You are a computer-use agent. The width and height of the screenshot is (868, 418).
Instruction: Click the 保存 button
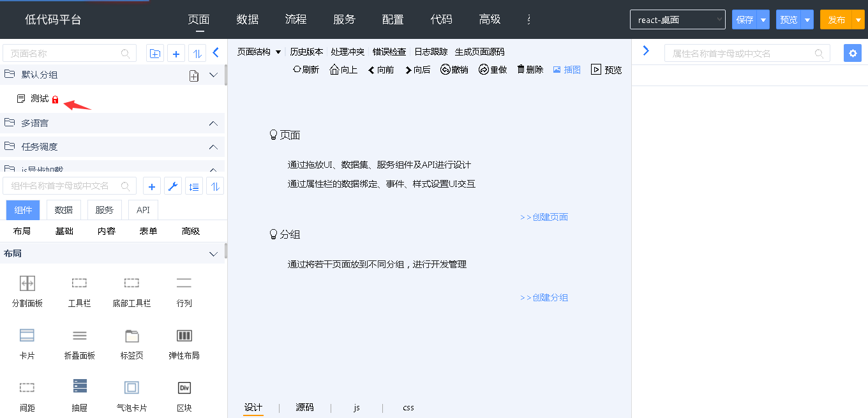coord(745,20)
